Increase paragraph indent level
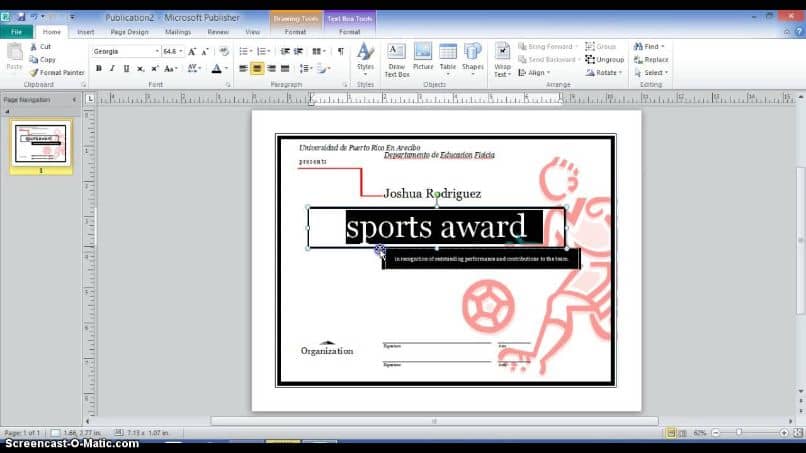806x453 pixels. click(x=298, y=51)
